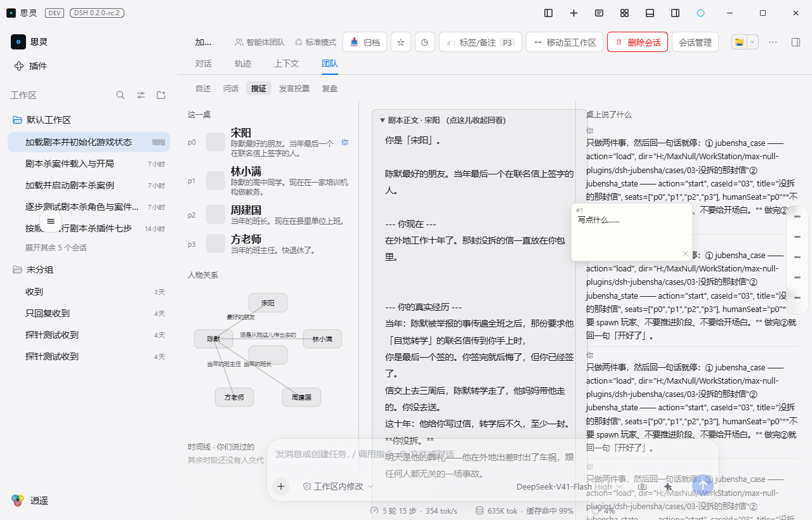Search the workspace list
This screenshot has height=520, width=812.
pyautogui.click(x=121, y=95)
